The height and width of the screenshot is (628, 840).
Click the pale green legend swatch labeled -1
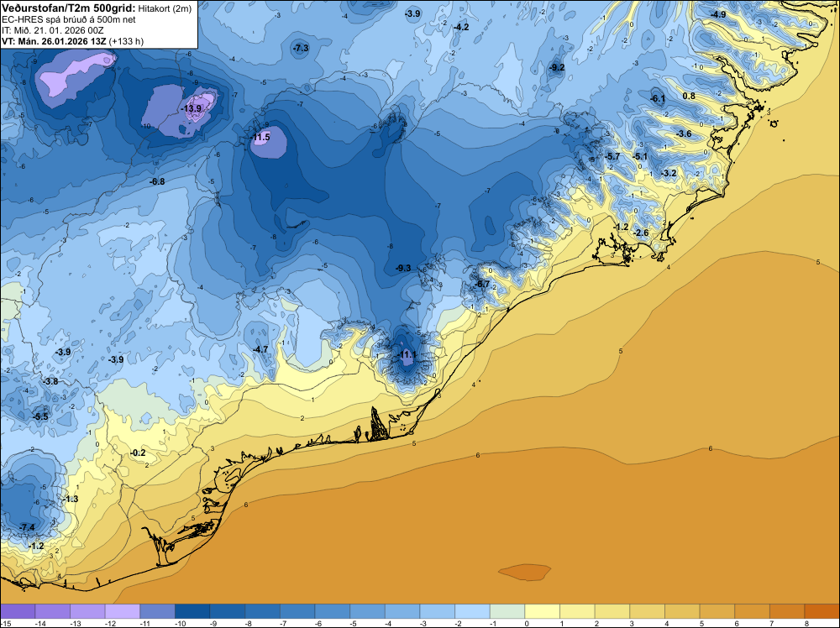[x=507, y=612]
